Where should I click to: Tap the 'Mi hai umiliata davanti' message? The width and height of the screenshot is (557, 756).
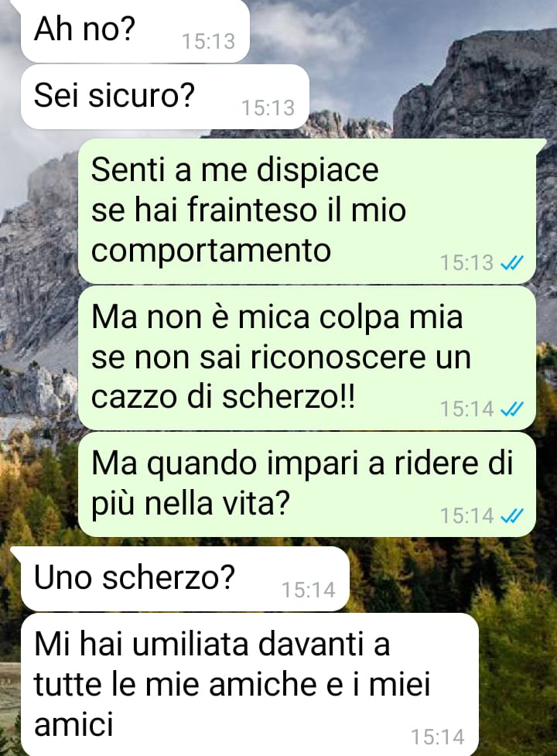250,685
